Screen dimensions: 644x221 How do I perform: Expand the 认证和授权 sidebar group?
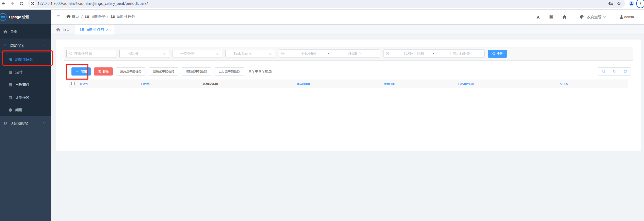coord(25,123)
